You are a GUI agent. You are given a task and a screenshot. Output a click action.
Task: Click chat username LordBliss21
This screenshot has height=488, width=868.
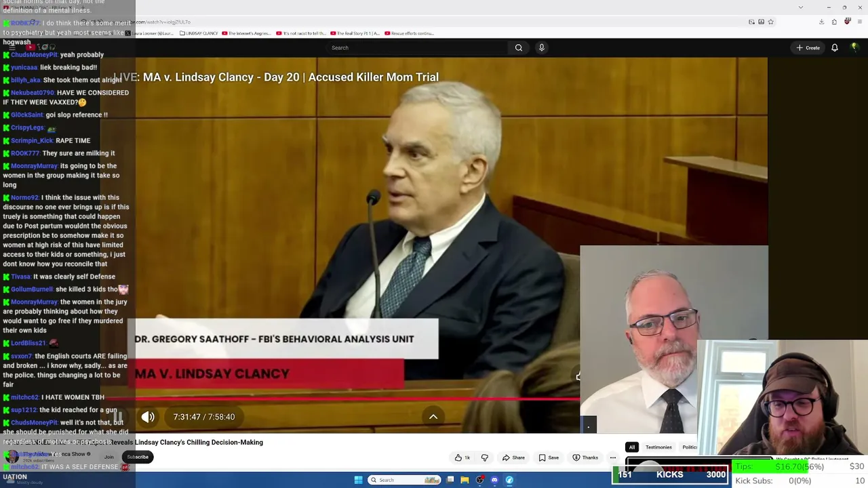click(x=28, y=343)
